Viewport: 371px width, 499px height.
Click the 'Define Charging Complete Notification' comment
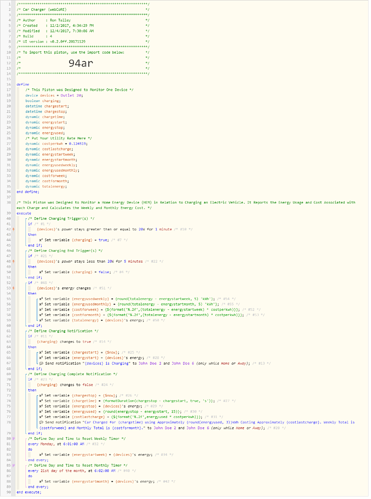pos(73,374)
